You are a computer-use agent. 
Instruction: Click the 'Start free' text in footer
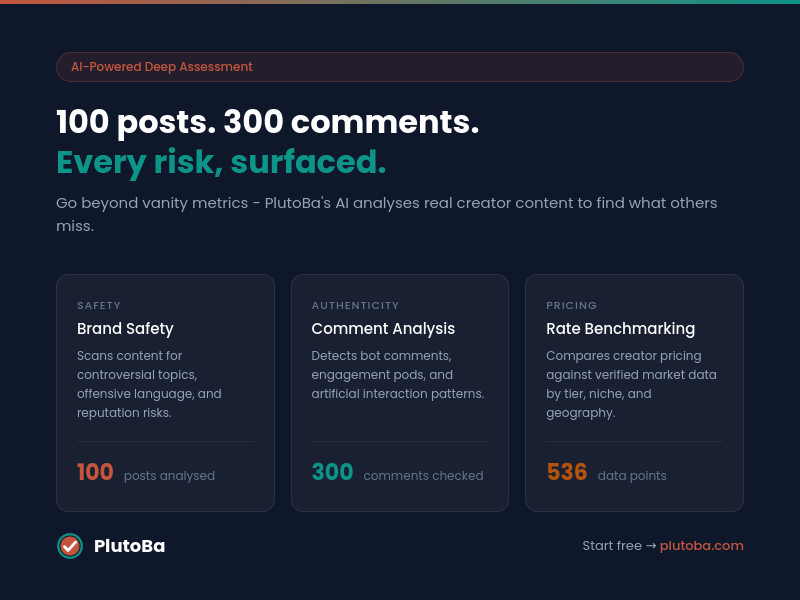point(612,546)
